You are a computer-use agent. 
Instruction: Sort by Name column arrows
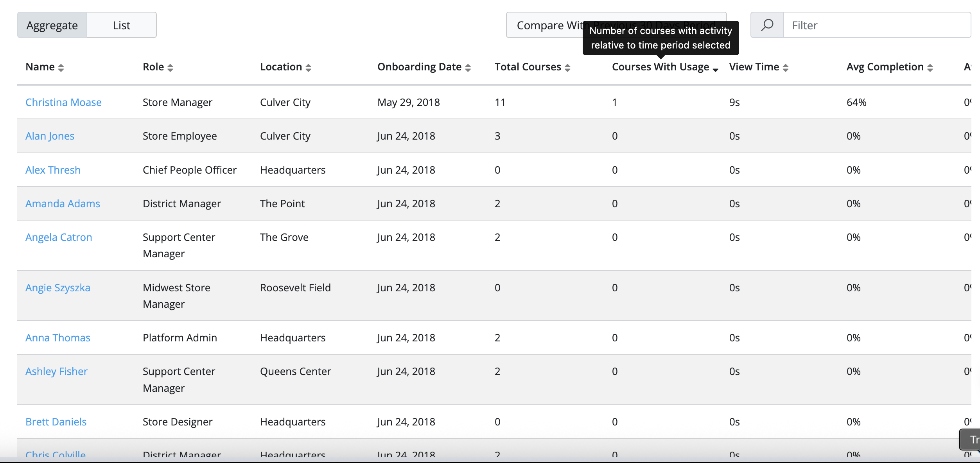tap(61, 68)
